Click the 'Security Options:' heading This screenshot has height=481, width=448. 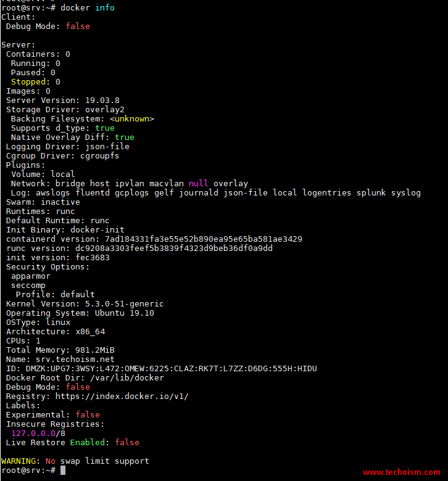pos(48,266)
